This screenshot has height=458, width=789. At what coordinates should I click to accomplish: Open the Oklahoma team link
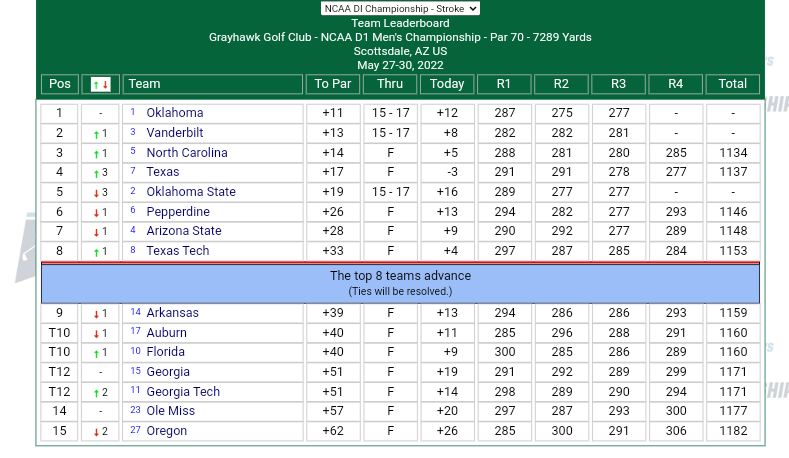(174, 113)
